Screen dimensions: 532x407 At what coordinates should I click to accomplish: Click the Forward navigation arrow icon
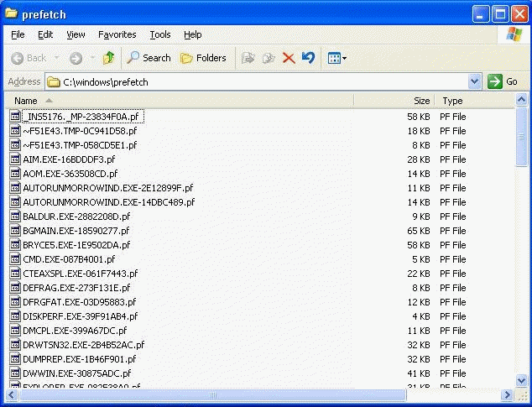[76, 59]
